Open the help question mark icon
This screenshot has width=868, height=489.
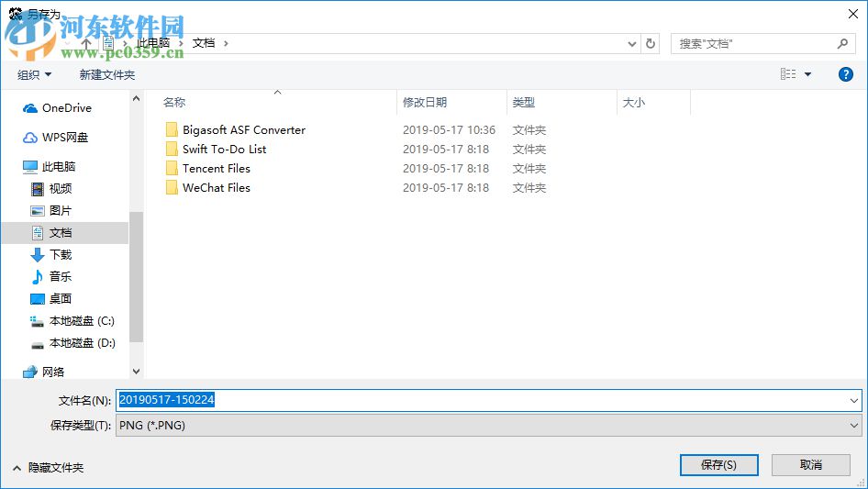[x=845, y=74]
